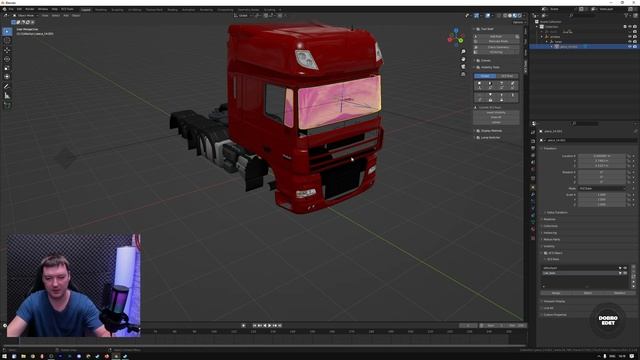Open viewport shading options dropdown arrow
The width and height of the screenshot is (640, 360).
524,16
